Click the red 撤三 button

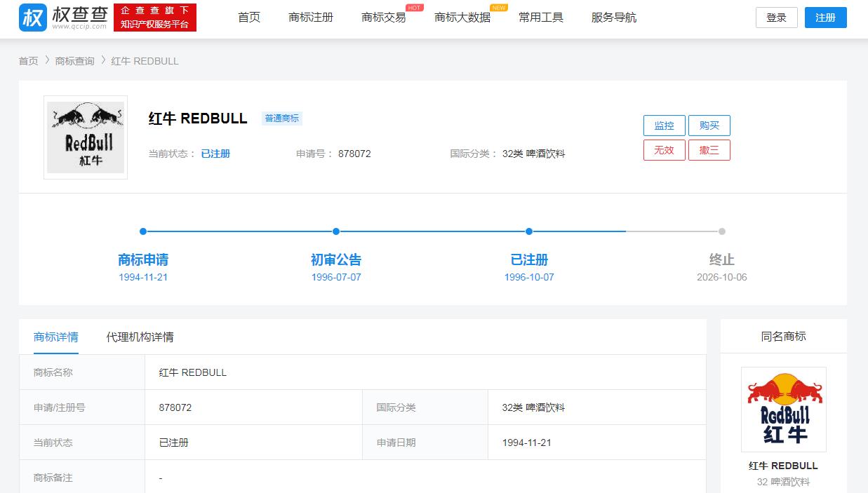tap(709, 150)
